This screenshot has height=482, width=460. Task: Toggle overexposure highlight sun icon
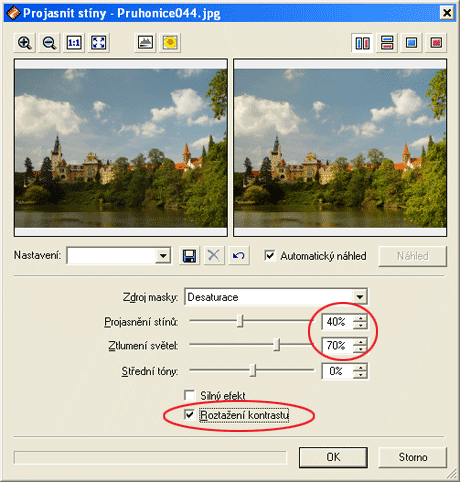click(170, 43)
